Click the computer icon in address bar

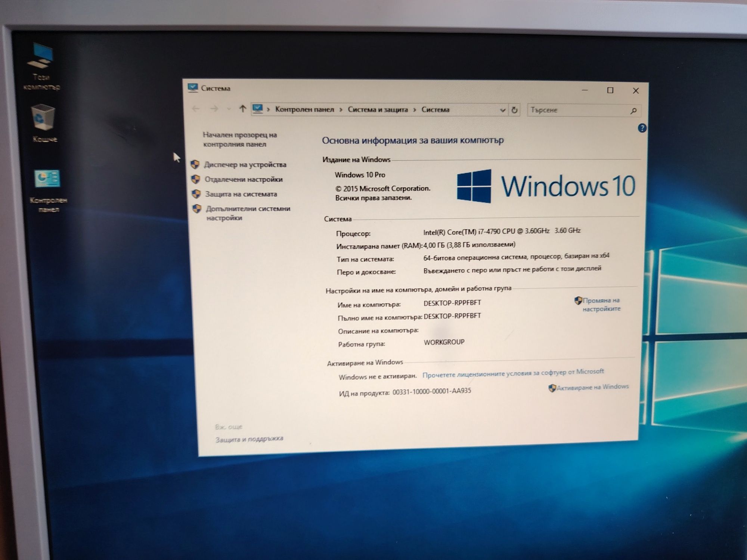258,109
